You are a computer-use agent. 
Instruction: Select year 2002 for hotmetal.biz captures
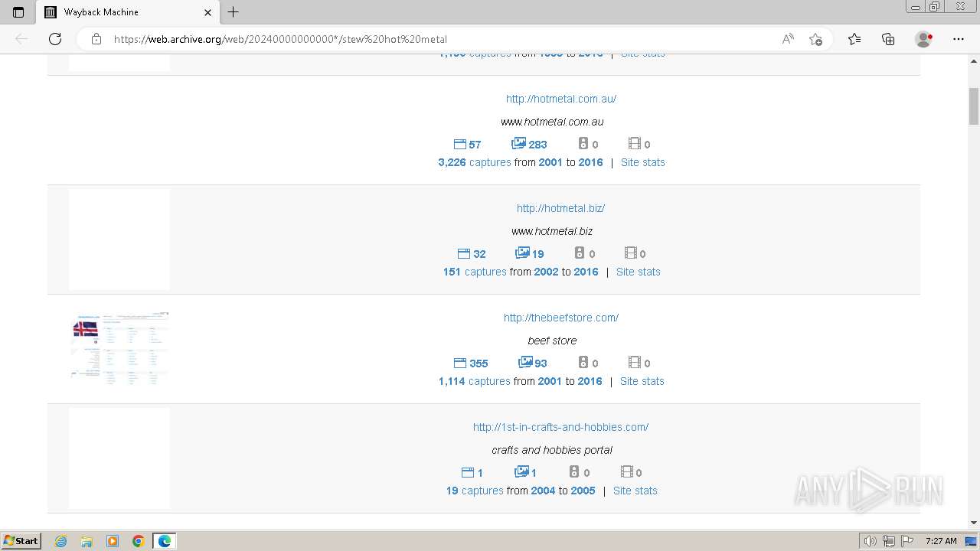tap(546, 272)
